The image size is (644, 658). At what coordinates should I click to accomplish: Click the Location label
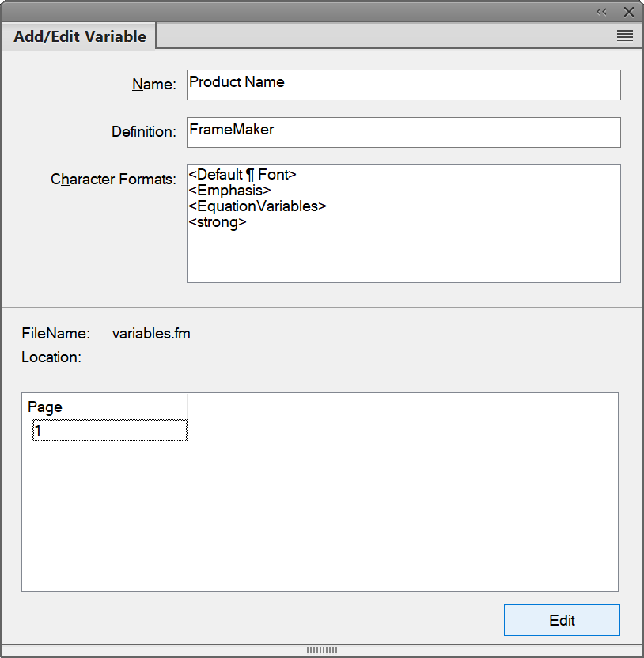click(x=51, y=357)
